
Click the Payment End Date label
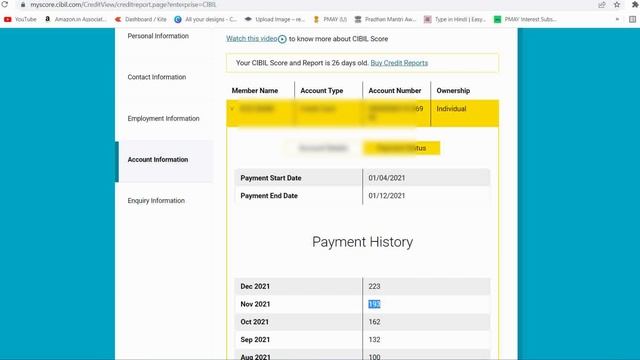click(x=269, y=196)
